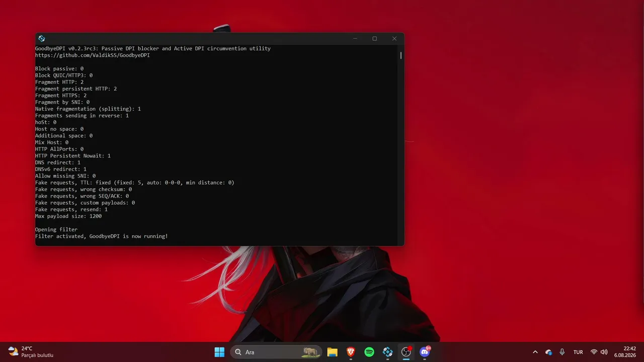644x362 pixels.
Task: Click the "DNS redirect: 1" line
Action: [58, 162]
